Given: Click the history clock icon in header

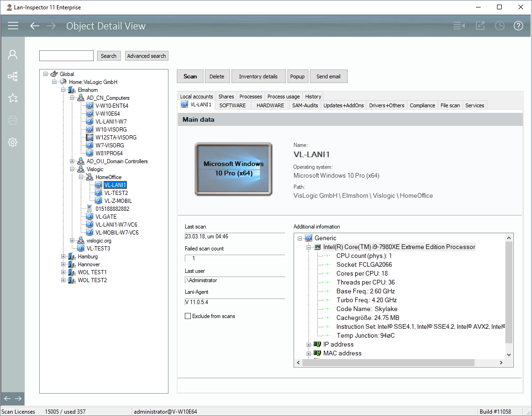Looking at the screenshot, I should pos(500,26).
